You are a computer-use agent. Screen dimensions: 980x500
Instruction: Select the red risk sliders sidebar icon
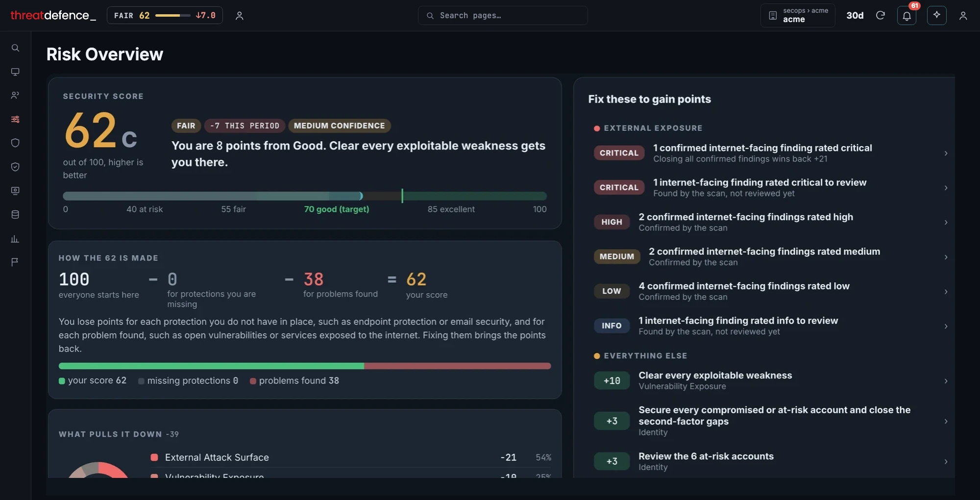(15, 119)
